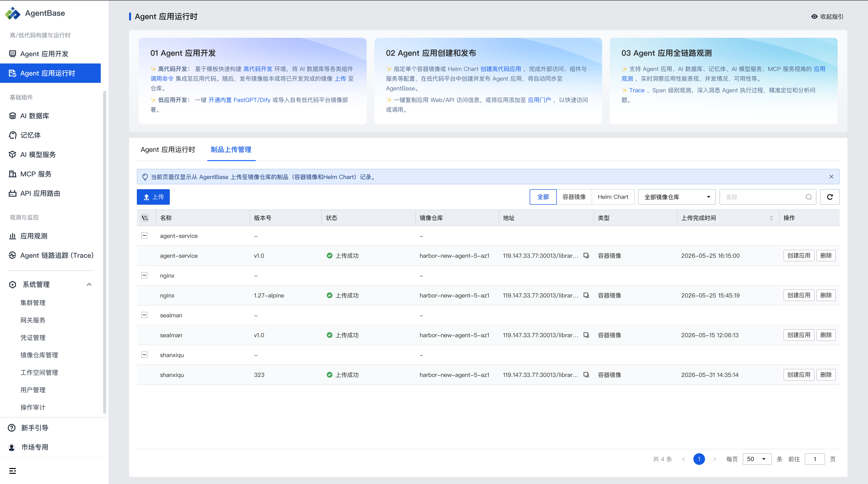The height and width of the screenshot is (484, 868).
Task: Click 创建应用 for agent-service row
Action: [x=798, y=256]
